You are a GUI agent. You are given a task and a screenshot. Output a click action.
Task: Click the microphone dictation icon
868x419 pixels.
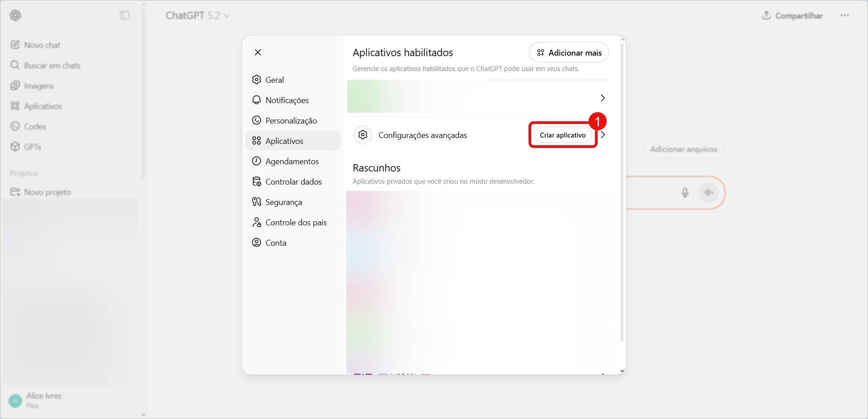tap(685, 193)
